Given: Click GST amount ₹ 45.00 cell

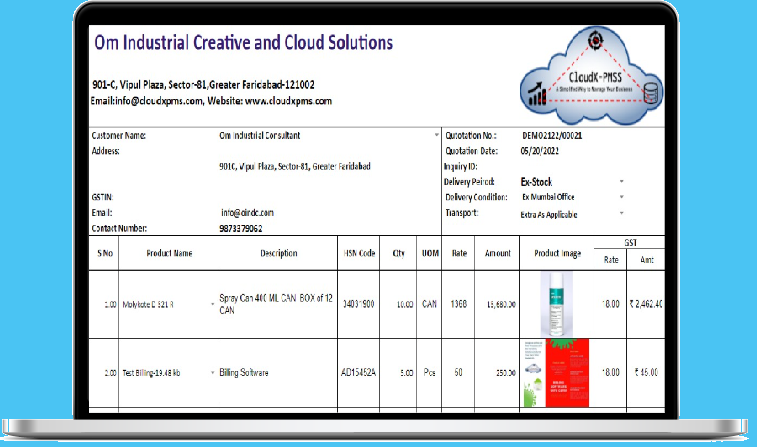Looking at the screenshot, I should click(646, 372).
